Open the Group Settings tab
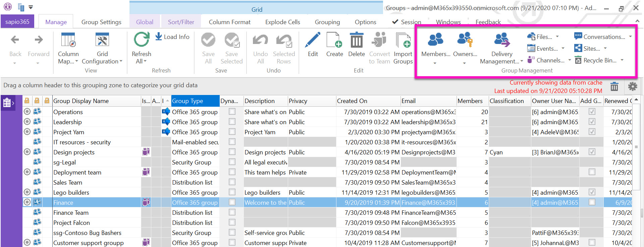This screenshot has width=644, height=247. coord(101,22)
